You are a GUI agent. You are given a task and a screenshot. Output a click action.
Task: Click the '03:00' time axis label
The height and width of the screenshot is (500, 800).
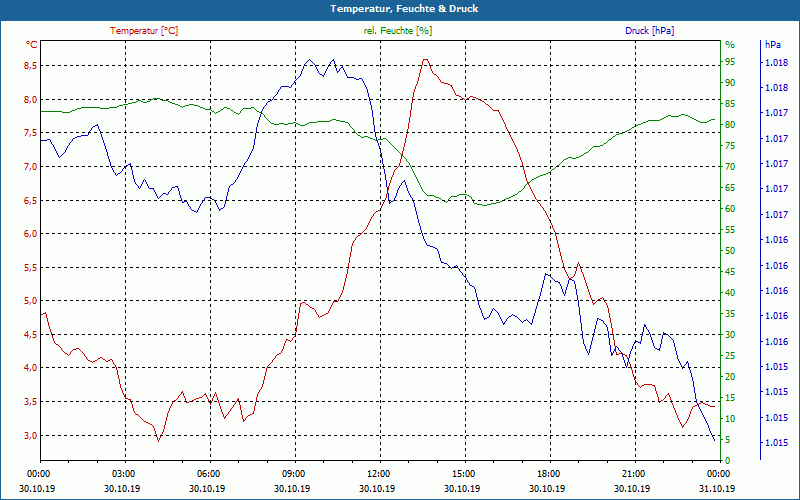pyautogui.click(x=123, y=474)
